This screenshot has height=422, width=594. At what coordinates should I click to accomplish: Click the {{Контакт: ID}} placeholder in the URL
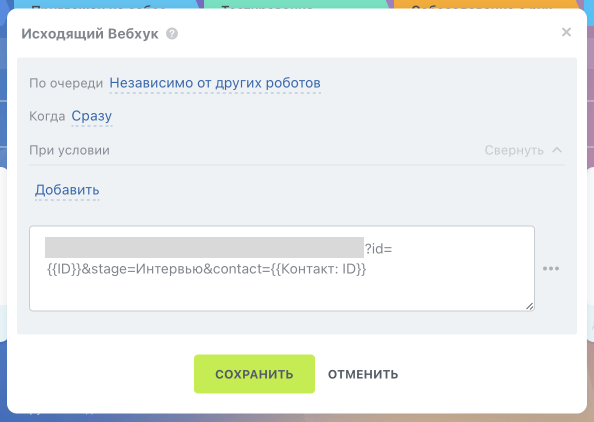318,269
